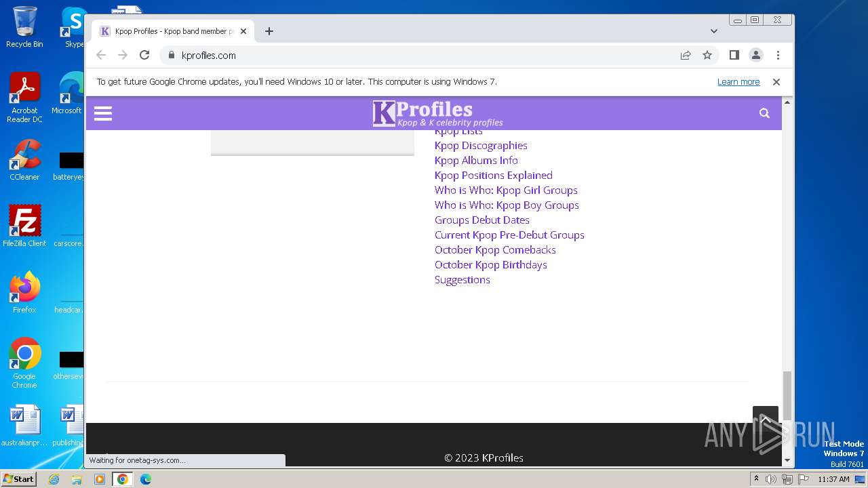868x488 pixels.
Task: Click the KProfiles site search magnifier icon
Action: point(764,113)
